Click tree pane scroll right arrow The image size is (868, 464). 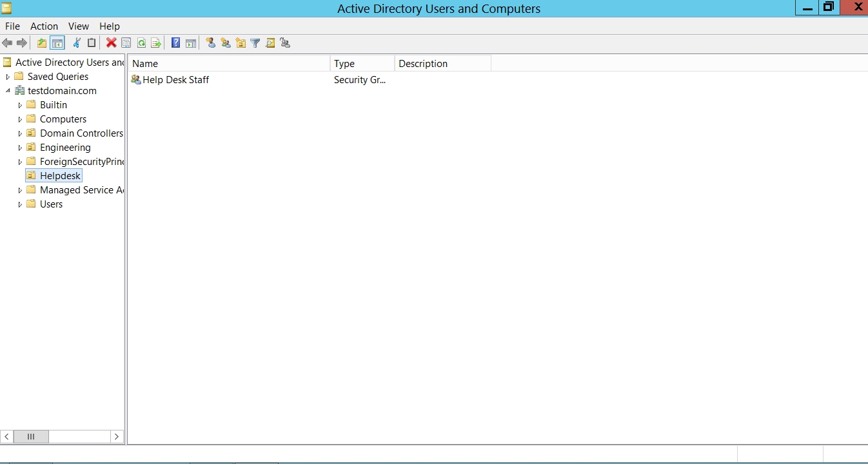click(x=117, y=437)
